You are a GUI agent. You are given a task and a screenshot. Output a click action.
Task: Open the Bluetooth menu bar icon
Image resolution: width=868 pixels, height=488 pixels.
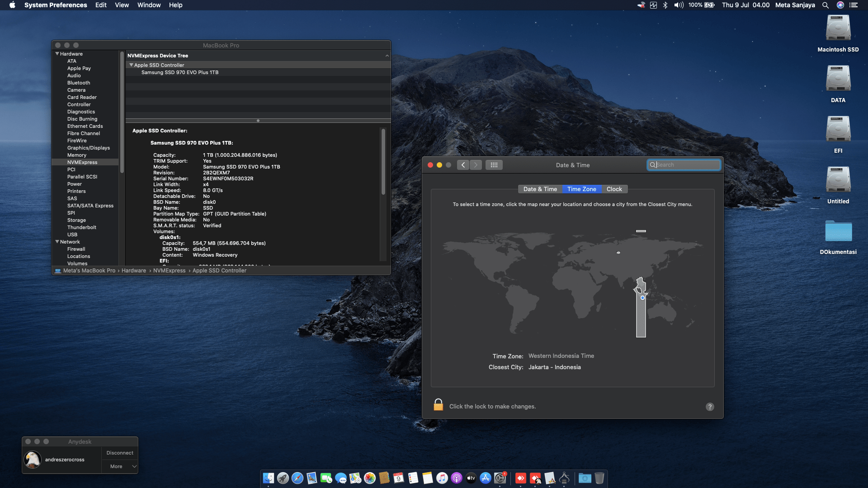(665, 5)
